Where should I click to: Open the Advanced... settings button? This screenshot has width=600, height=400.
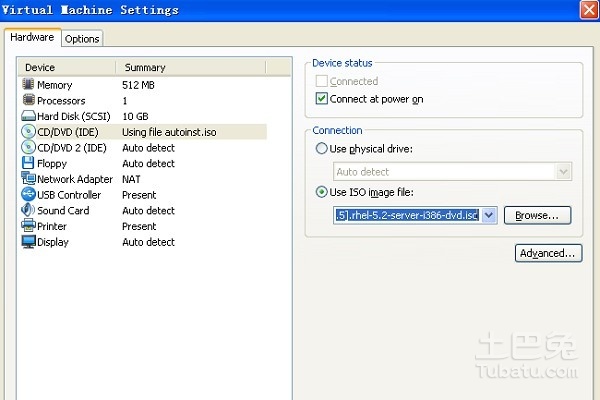pyautogui.click(x=548, y=254)
